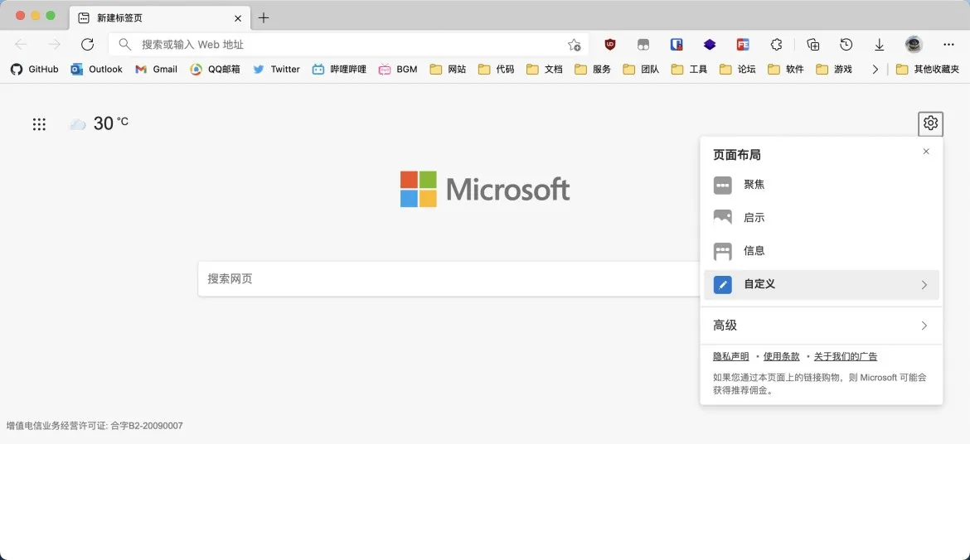Expand the 团队 bookmarks folder
Image resolution: width=970 pixels, height=560 pixels.
tap(641, 70)
